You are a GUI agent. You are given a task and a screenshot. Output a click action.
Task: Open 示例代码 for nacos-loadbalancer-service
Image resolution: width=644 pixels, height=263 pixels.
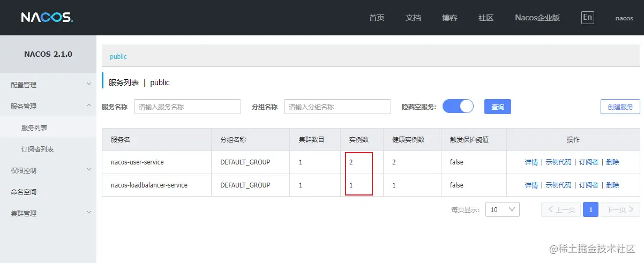coord(558,185)
